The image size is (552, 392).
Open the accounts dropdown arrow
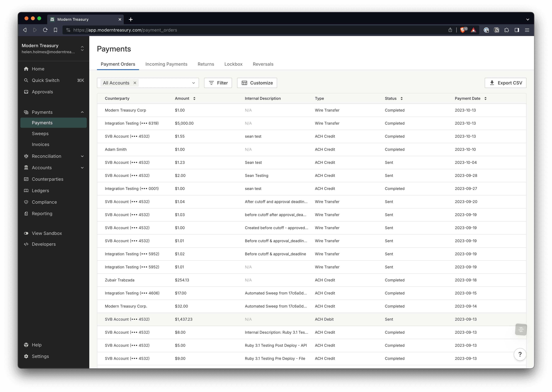tap(193, 83)
